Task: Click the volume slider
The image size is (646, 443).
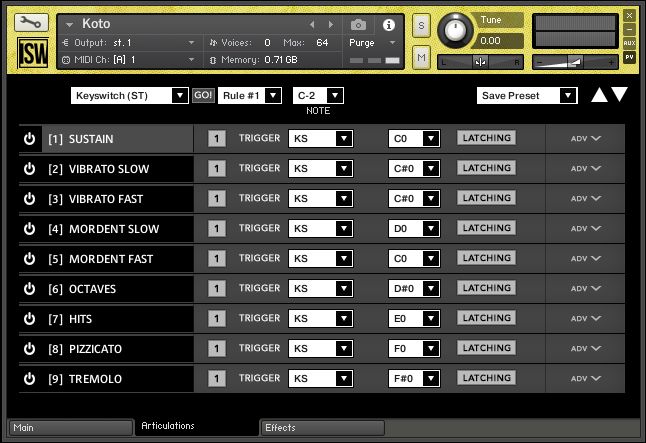Action: pos(575,62)
